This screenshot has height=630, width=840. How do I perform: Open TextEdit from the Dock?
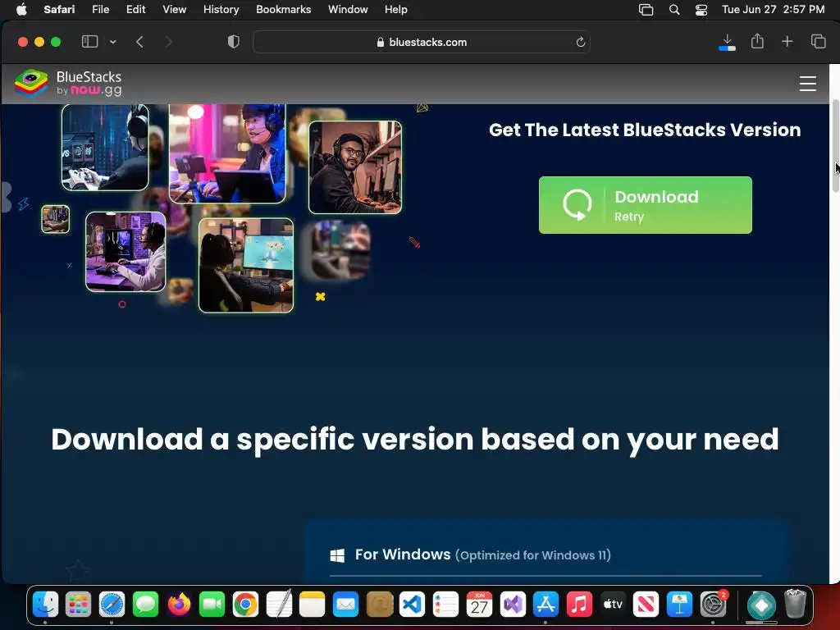(x=279, y=605)
